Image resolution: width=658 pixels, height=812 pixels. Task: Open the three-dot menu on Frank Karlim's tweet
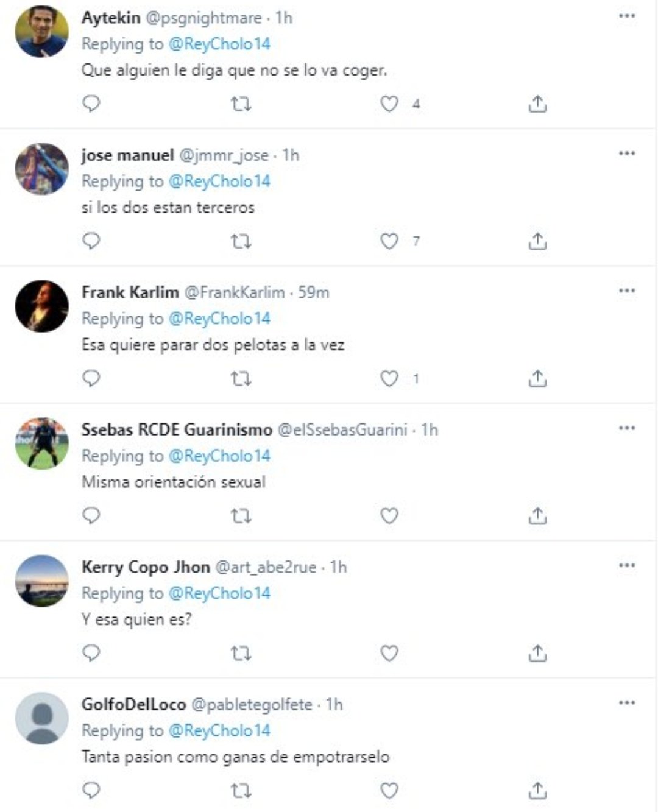627,291
